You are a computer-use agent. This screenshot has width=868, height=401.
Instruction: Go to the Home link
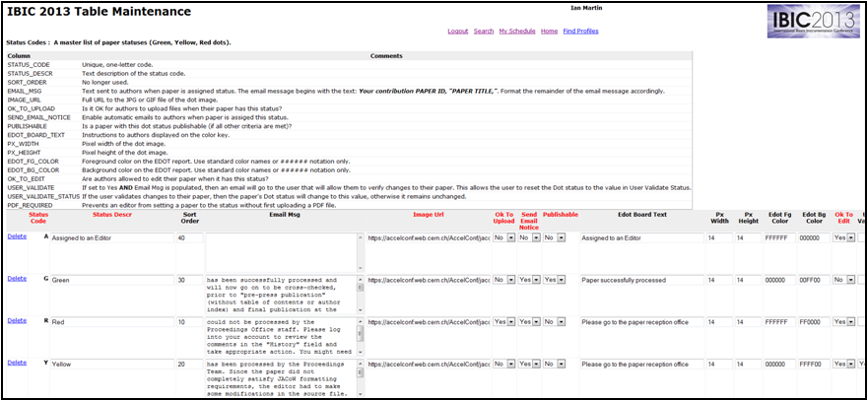click(549, 31)
